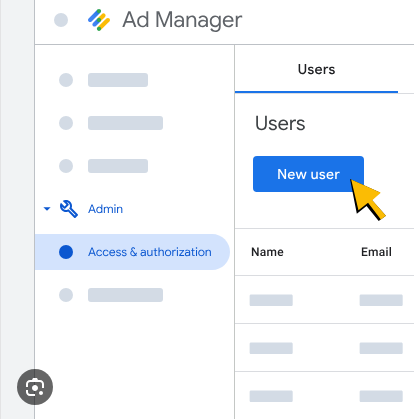This screenshot has height=419, width=414.
Task: Click the Admin wrench icon
Action: pyautogui.click(x=69, y=209)
